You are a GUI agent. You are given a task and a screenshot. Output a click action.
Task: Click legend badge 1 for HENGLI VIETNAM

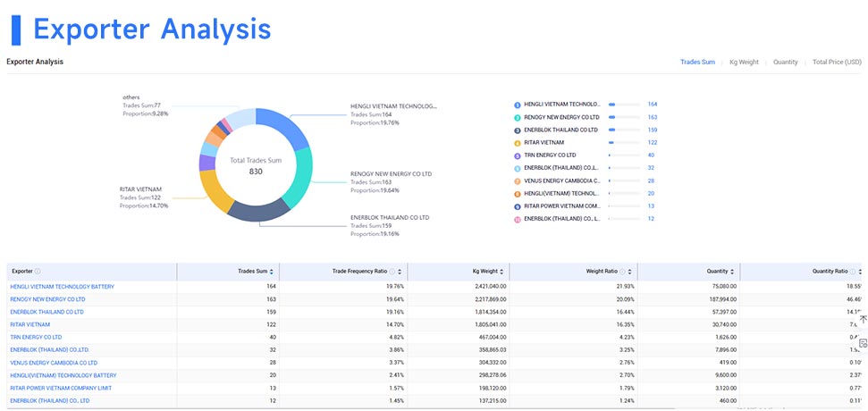pos(517,105)
